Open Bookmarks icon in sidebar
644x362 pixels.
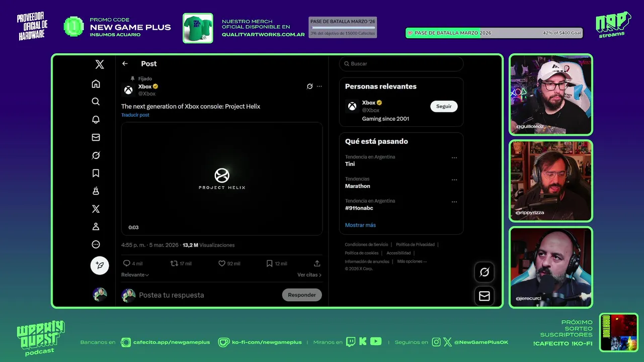(x=96, y=173)
